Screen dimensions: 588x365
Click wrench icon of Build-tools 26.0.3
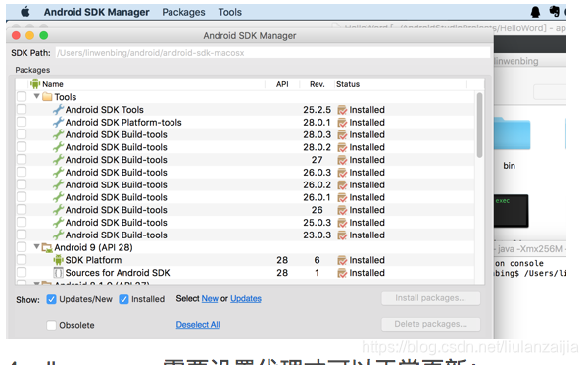pyautogui.click(x=58, y=172)
